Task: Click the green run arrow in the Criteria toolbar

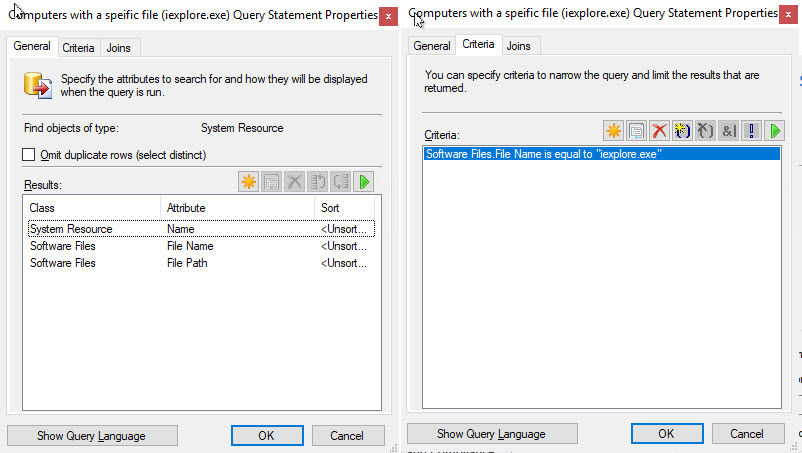Action: 775,131
